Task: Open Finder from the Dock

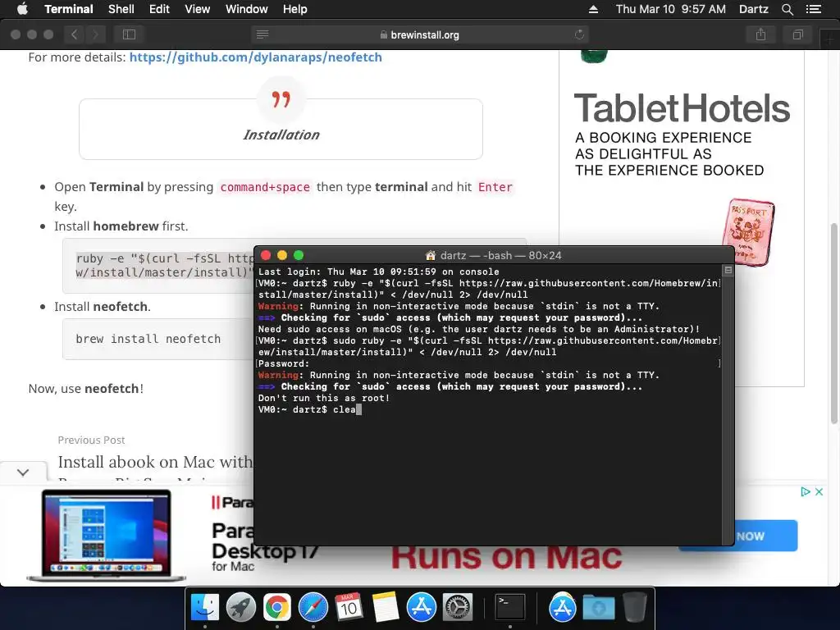Action: point(205,608)
